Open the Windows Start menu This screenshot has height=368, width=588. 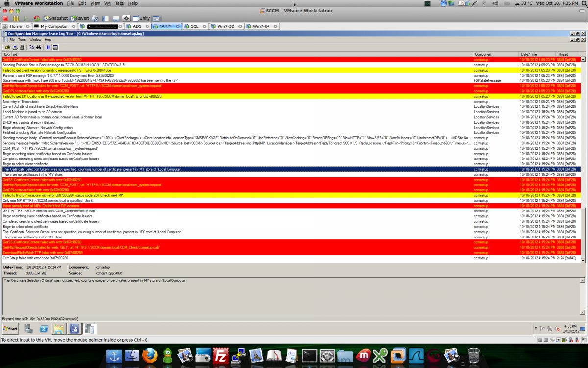tap(10, 329)
